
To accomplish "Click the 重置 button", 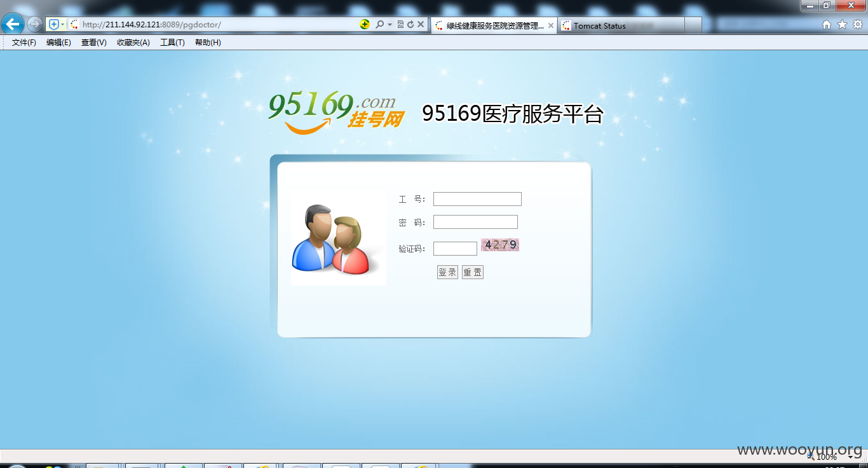I will click(473, 272).
